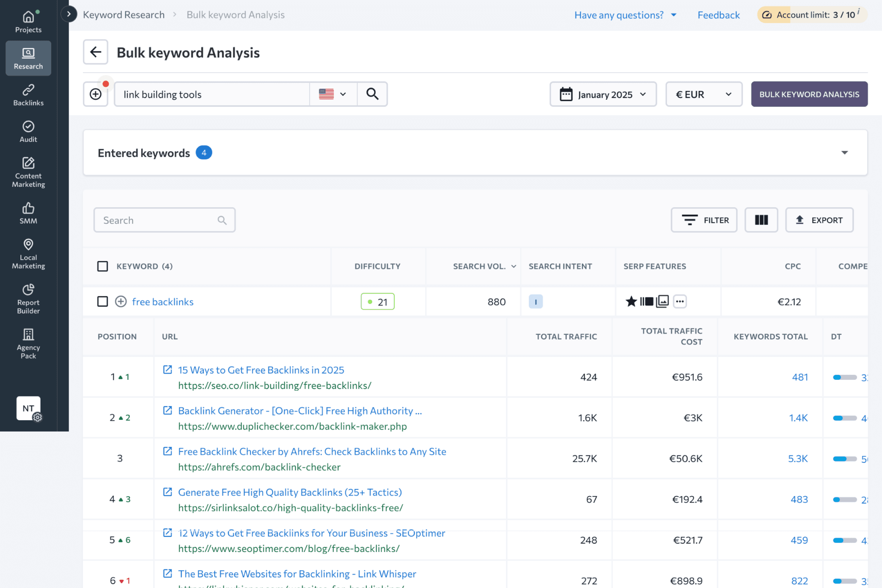
Task: Check the select-all KEYWORD checkbox
Action: click(x=102, y=266)
